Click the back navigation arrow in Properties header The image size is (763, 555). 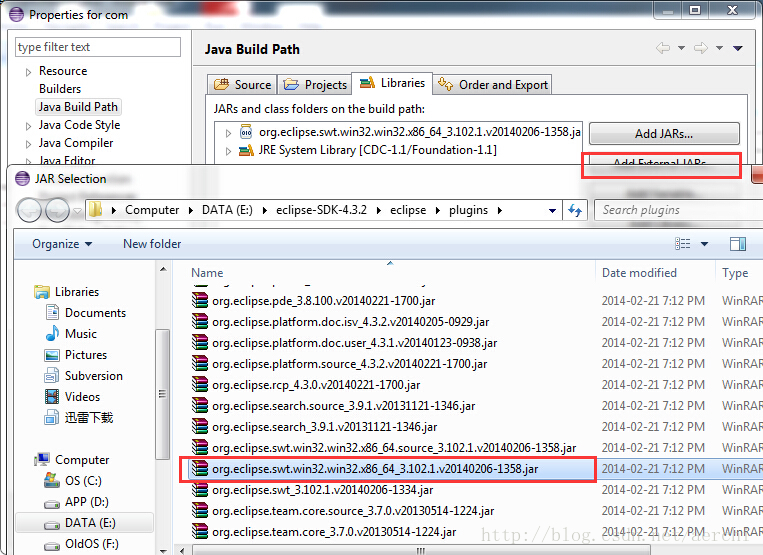[663, 48]
